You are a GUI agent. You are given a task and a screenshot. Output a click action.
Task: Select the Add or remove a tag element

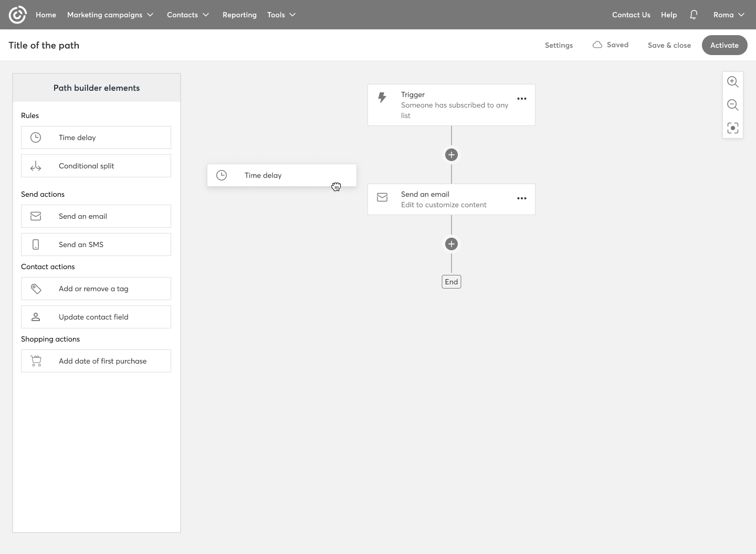(x=96, y=289)
